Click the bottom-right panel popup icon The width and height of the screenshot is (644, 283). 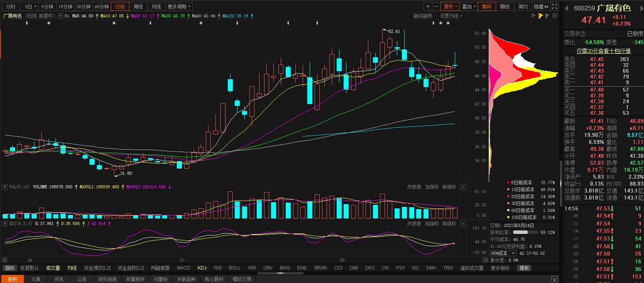(x=554, y=279)
